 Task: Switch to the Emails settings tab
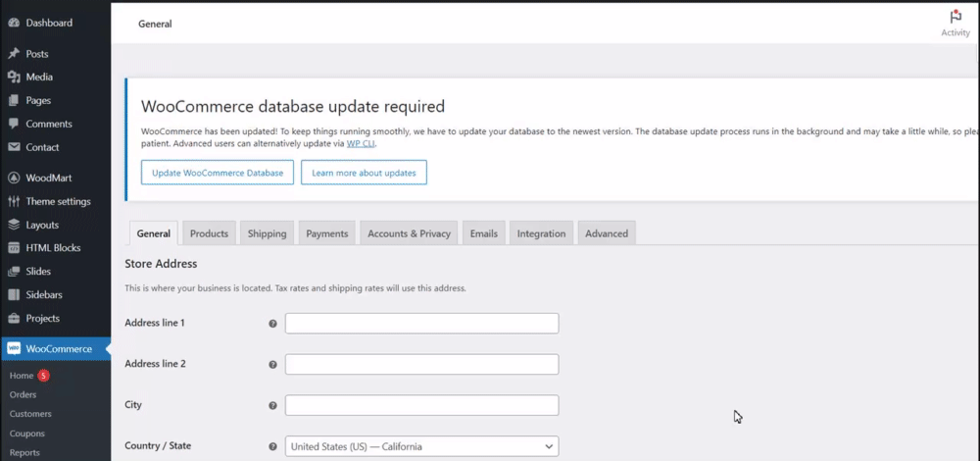[484, 233]
